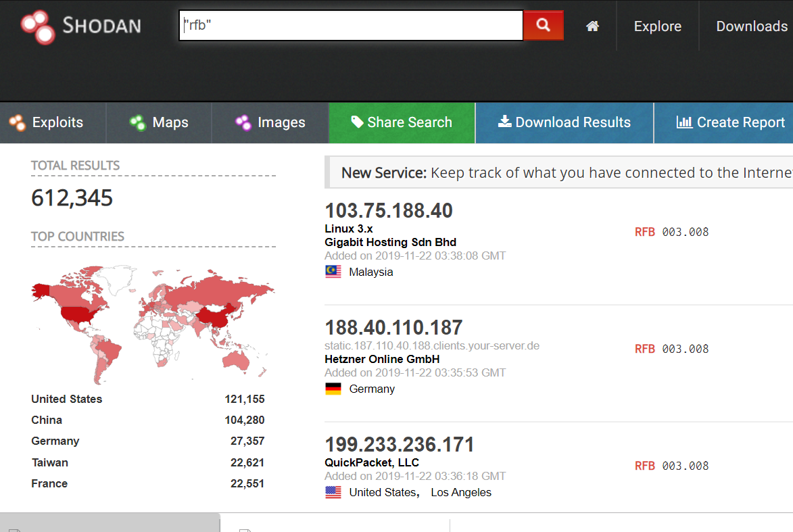This screenshot has width=793, height=532.
Task: Open the Downloads menu item
Action: coord(751,26)
